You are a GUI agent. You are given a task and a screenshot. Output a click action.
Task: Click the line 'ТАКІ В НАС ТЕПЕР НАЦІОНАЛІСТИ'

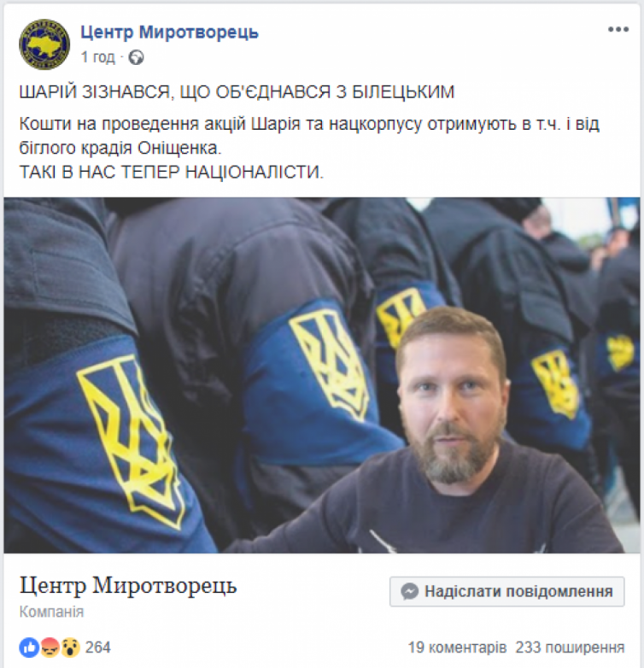coord(172,172)
